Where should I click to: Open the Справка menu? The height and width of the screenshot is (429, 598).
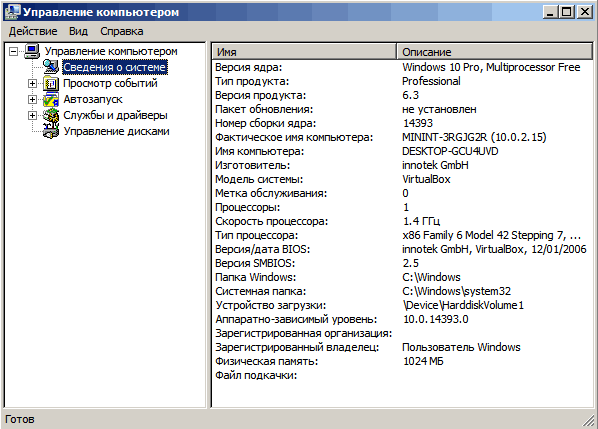[122, 31]
